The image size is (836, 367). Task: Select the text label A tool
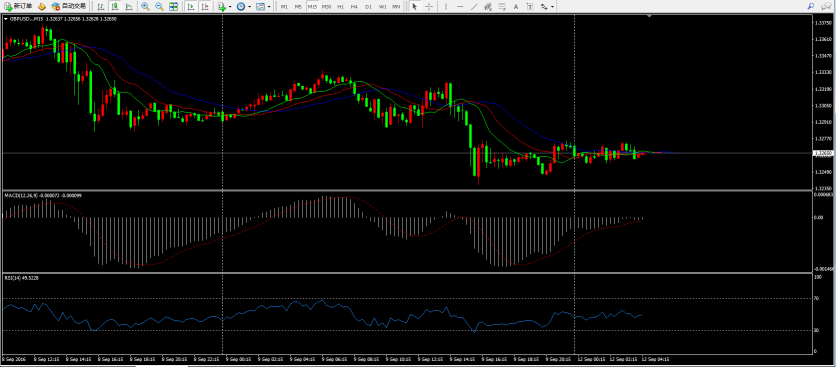516,7
